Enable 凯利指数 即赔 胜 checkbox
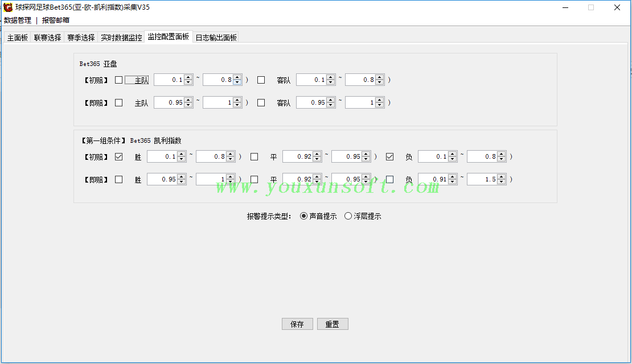632x364 pixels. (x=118, y=179)
